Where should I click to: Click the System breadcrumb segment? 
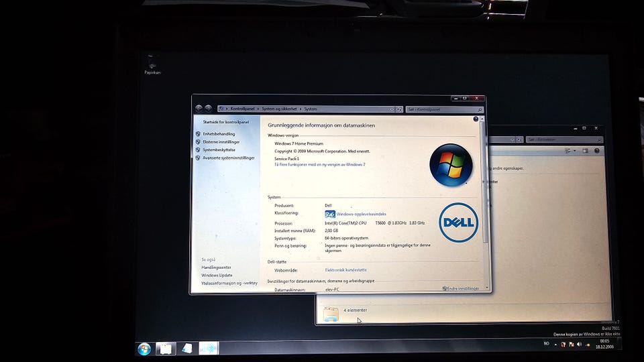(x=311, y=109)
